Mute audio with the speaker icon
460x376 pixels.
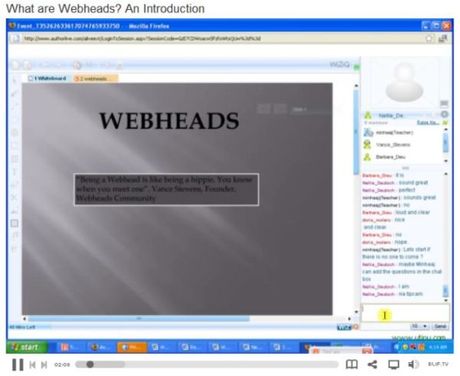tap(413, 364)
